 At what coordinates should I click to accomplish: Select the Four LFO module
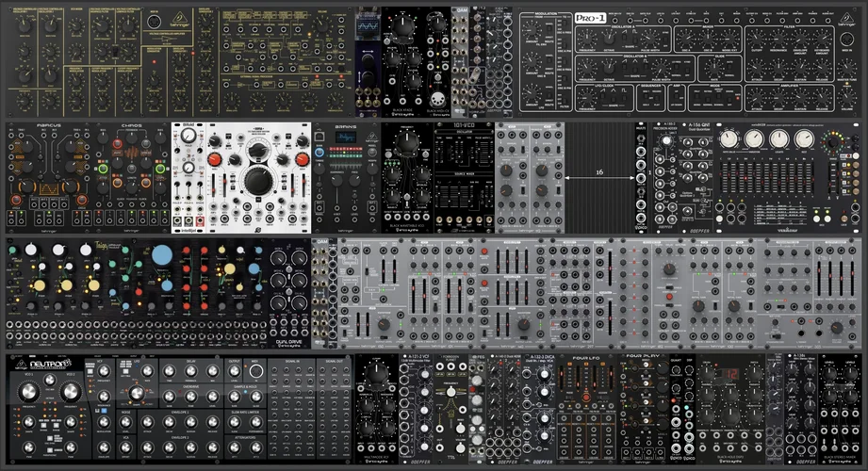(587, 409)
